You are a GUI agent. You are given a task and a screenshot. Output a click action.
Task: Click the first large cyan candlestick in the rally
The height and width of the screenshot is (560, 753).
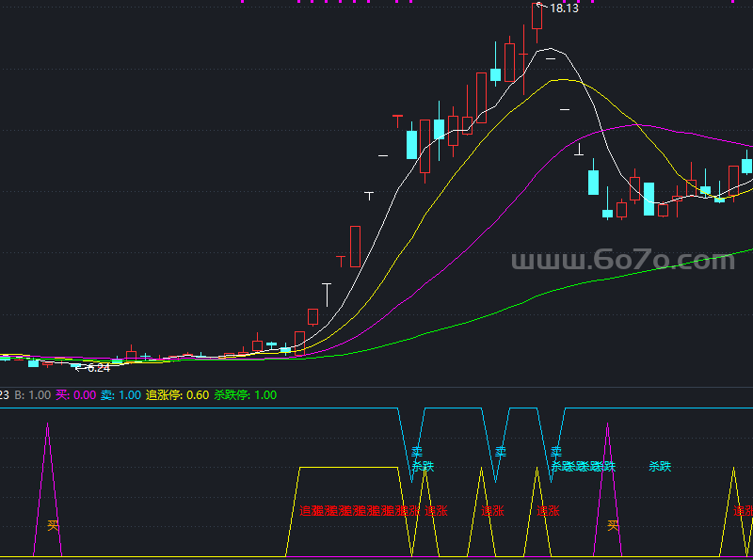pos(411,144)
